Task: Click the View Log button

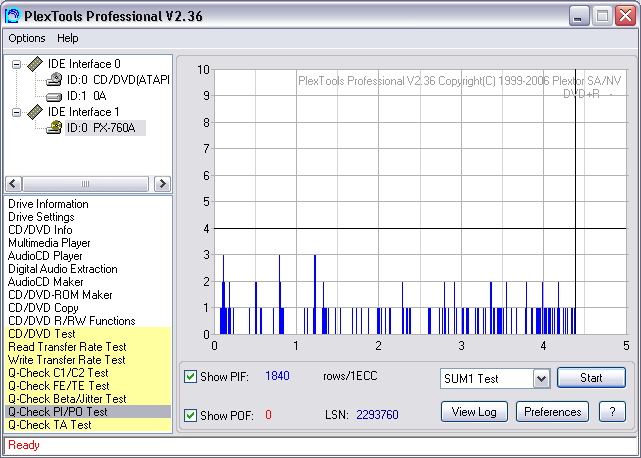Action: click(x=474, y=412)
